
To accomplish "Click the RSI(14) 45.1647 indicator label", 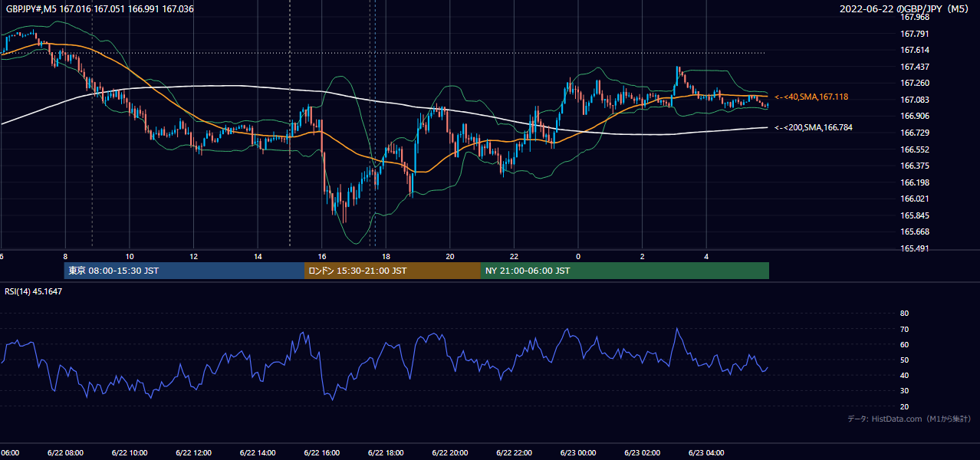I will point(34,291).
